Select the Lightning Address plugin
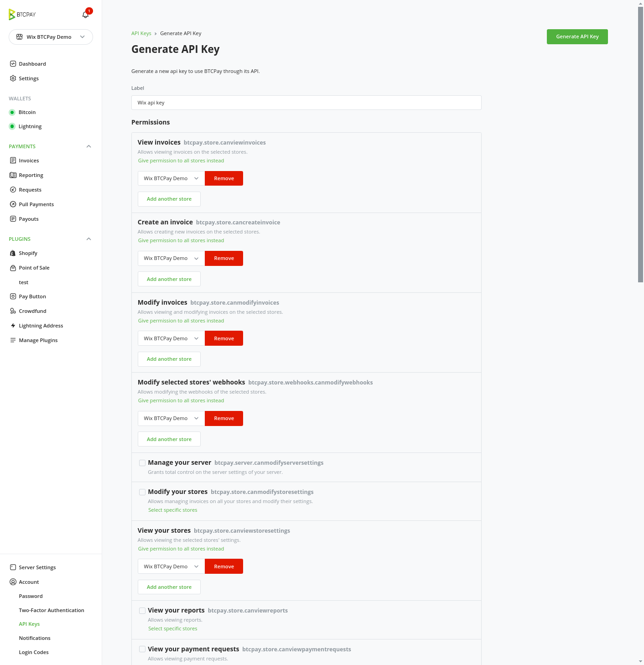The width and height of the screenshot is (644, 665). click(x=41, y=325)
